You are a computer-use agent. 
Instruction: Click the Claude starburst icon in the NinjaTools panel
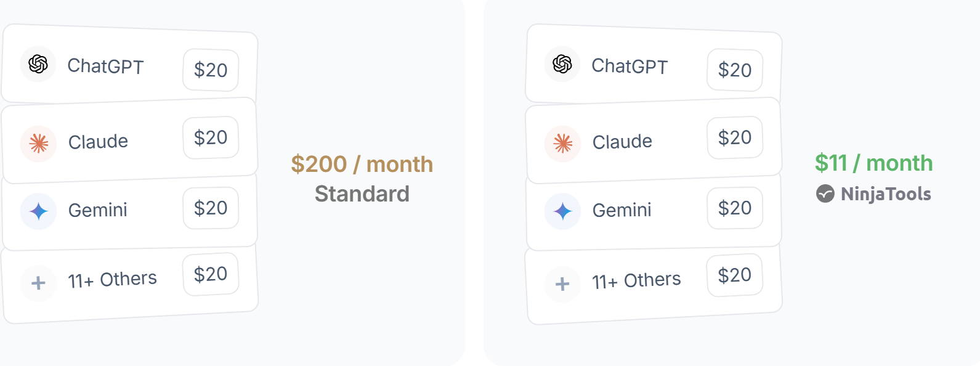562,144
